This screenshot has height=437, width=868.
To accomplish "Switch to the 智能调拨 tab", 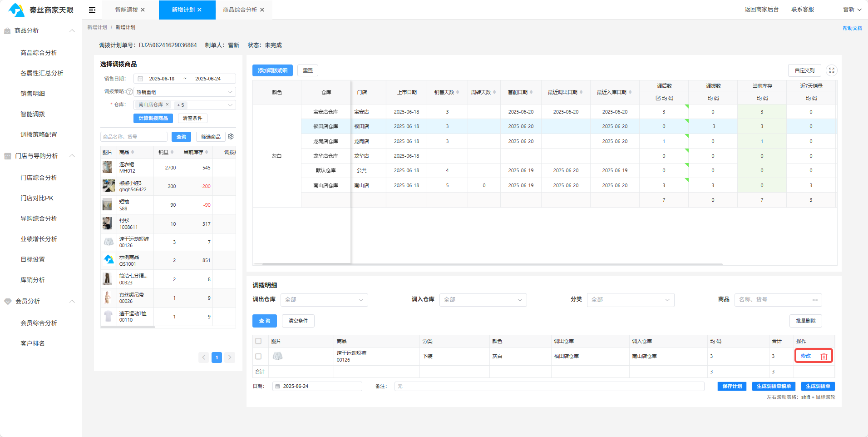I will (126, 10).
